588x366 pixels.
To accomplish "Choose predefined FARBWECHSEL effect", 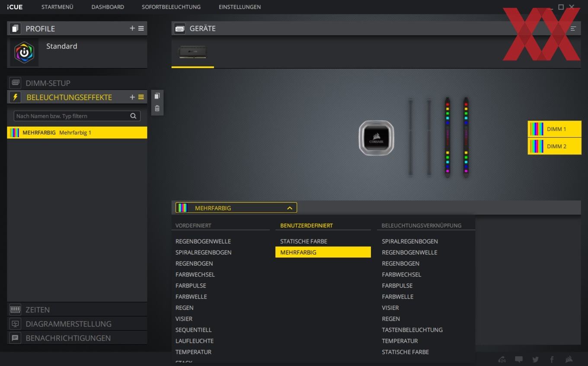I will [x=195, y=274].
